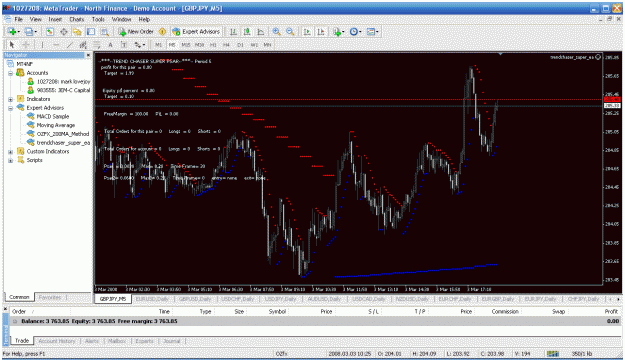Image resolution: width=625 pixels, height=360 pixels.
Task: Select the equidistant channel tool
Action: point(83,45)
